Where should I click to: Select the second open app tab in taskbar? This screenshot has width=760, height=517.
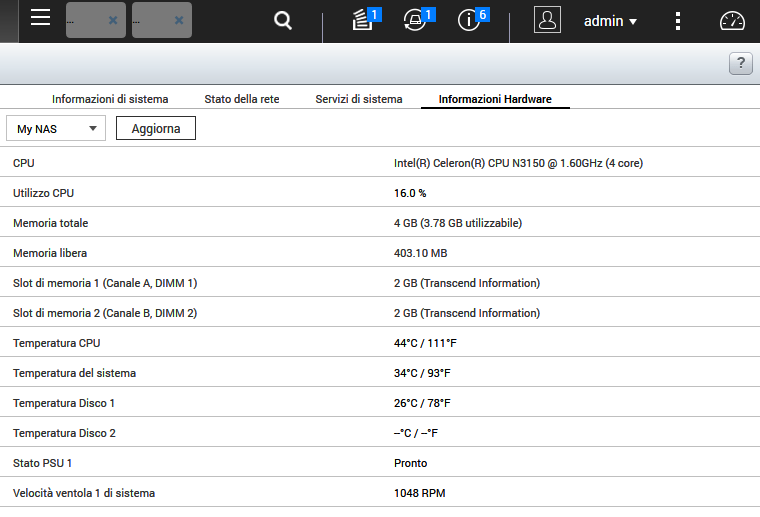(152, 20)
